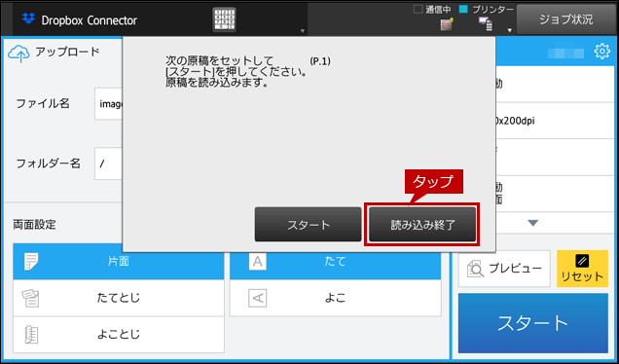Image resolution: width=619 pixels, height=364 pixels.
Task: Tap the 読み込み終了 button
Action: tap(422, 224)
